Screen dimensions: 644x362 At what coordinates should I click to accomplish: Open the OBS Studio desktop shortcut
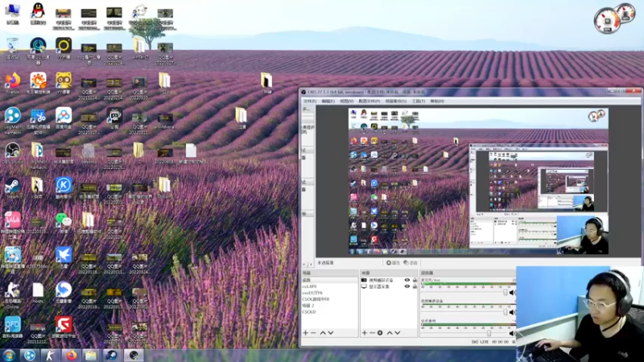pos(12,153)
